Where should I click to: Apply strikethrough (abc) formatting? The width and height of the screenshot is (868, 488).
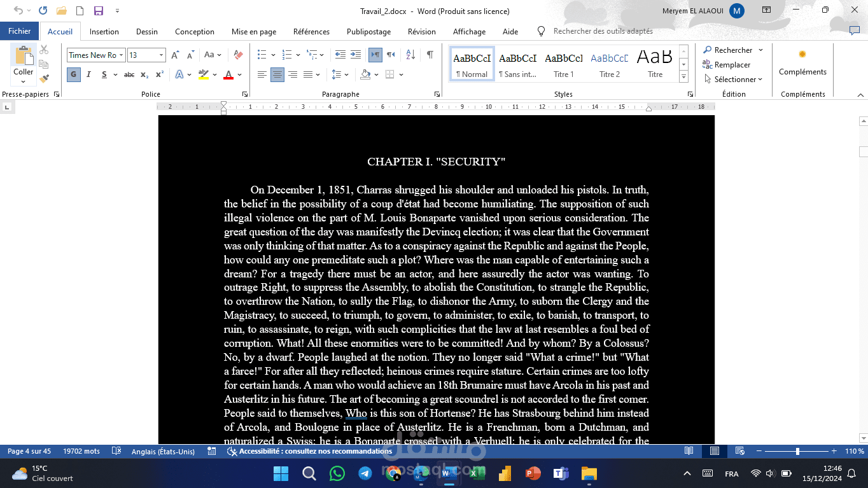click(129, 74)
